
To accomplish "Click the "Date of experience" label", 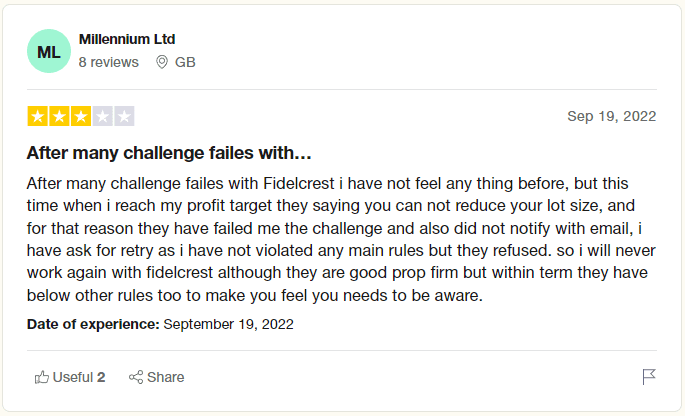I will pyautogui.click(x=93, y=324).
